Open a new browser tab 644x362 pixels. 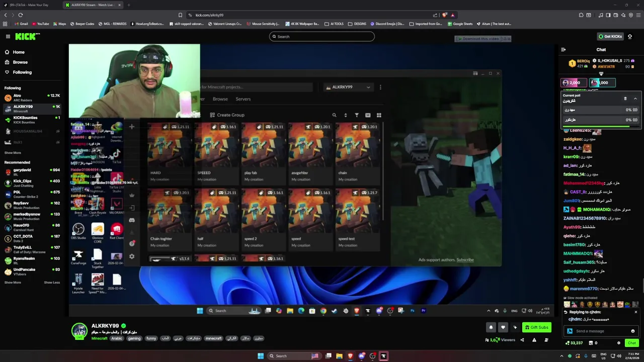coord(129,5)
